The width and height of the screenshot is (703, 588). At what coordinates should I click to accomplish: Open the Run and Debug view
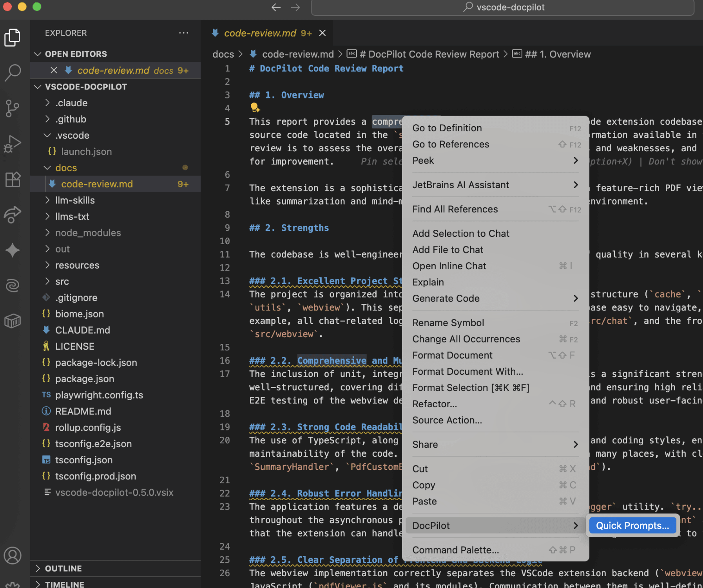pyautogui.click(x=13, y=143)
